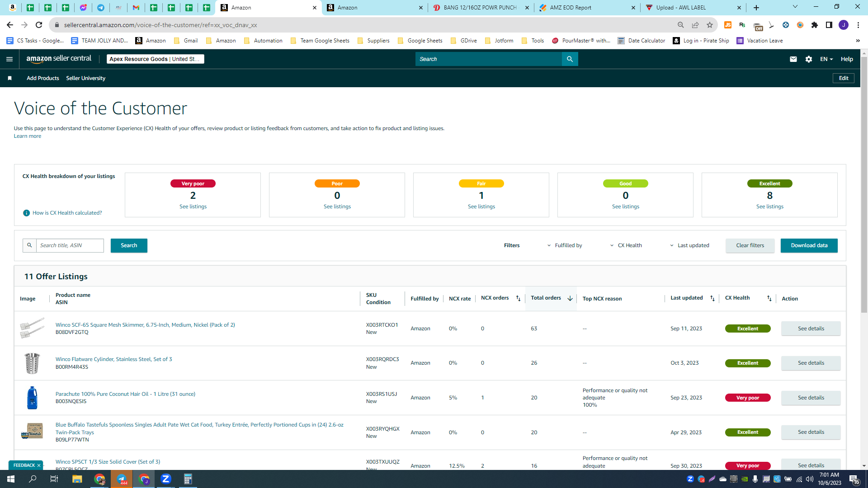The width and height of the screenshot is (868, 488).
Task: Open the Date Calculator bookmark
Action: [642, 41]
